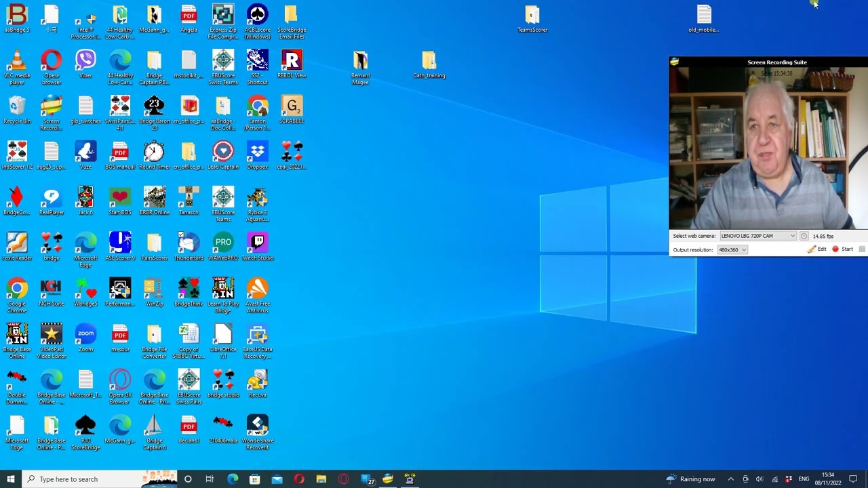The height and width of the screenshot is (488, 868).
Task: Open VLC media player desktop icon
Action: pyautogui.click(x=17, y=67)
